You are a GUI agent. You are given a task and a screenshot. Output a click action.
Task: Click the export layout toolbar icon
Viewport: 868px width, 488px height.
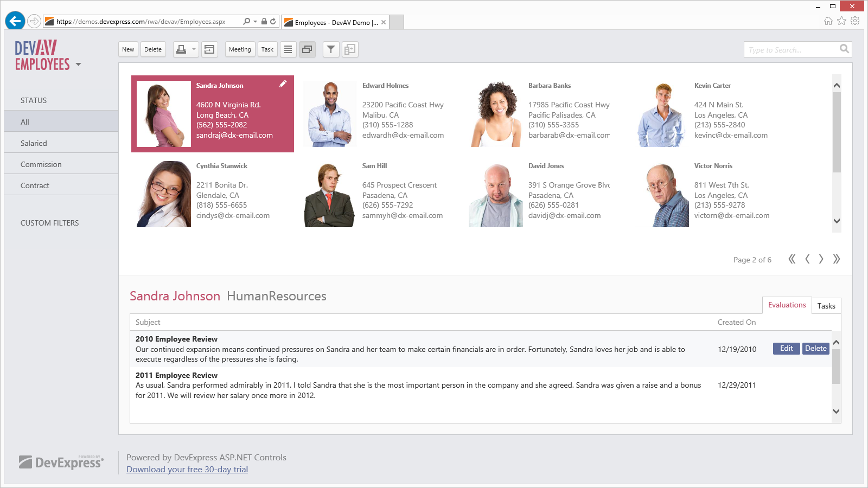(209, 49)
